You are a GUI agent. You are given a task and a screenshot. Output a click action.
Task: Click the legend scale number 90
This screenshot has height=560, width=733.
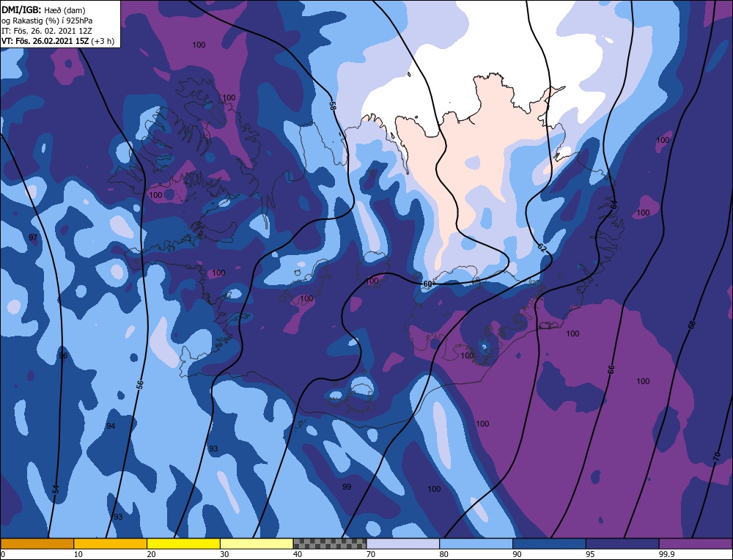click(x=517, y=554)
